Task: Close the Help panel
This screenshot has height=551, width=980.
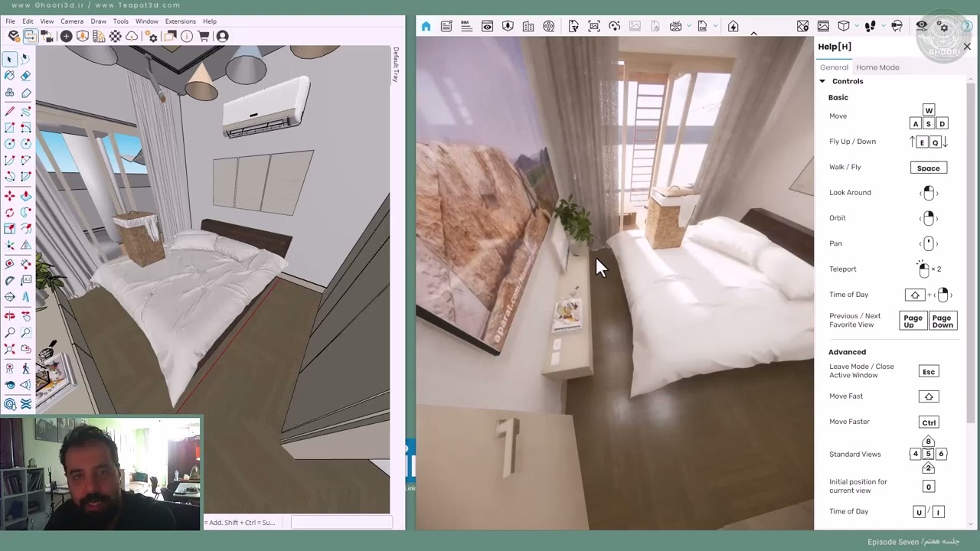Action: 967,47
